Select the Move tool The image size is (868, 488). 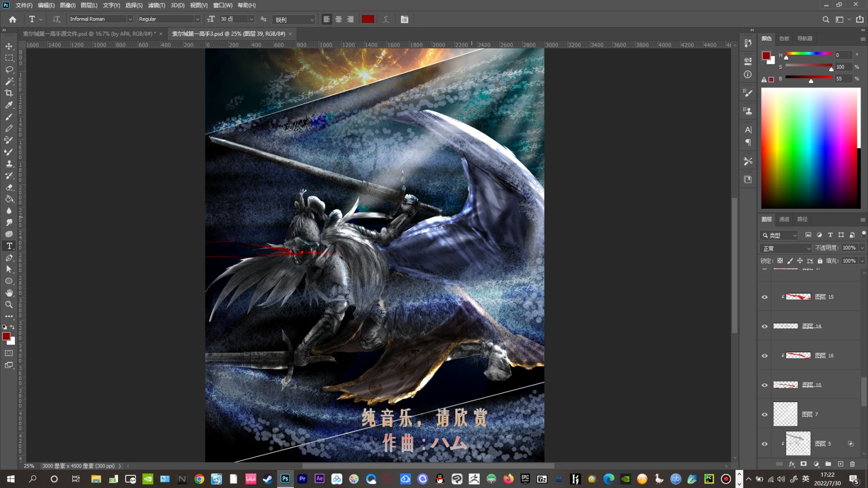(x=9, y=46)
